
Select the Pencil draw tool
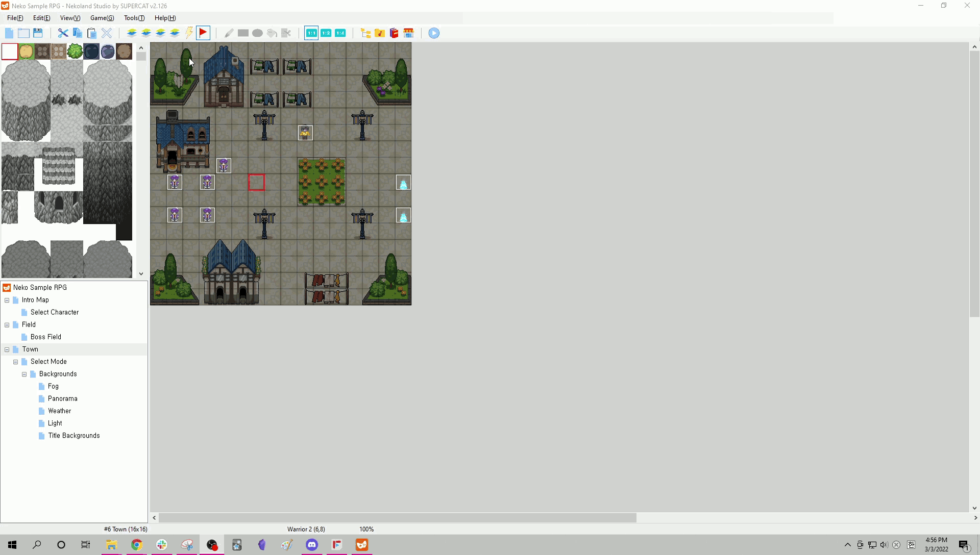[x=229, y=33]
